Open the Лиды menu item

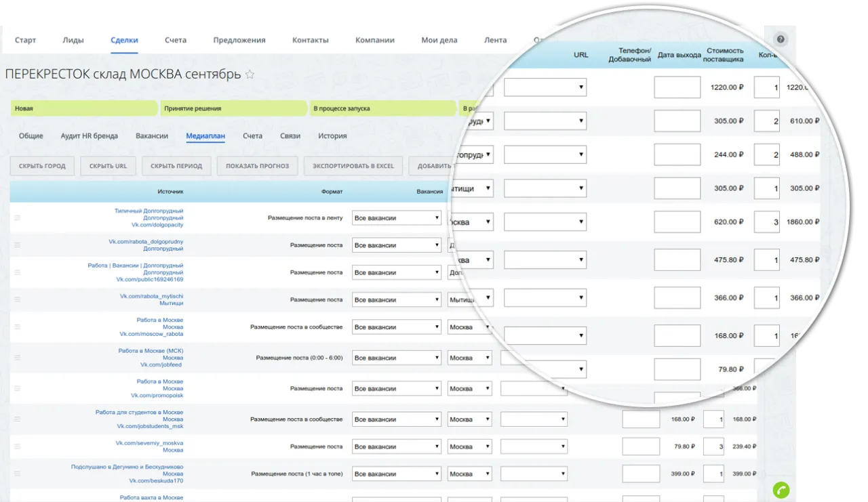pos(73,40)
